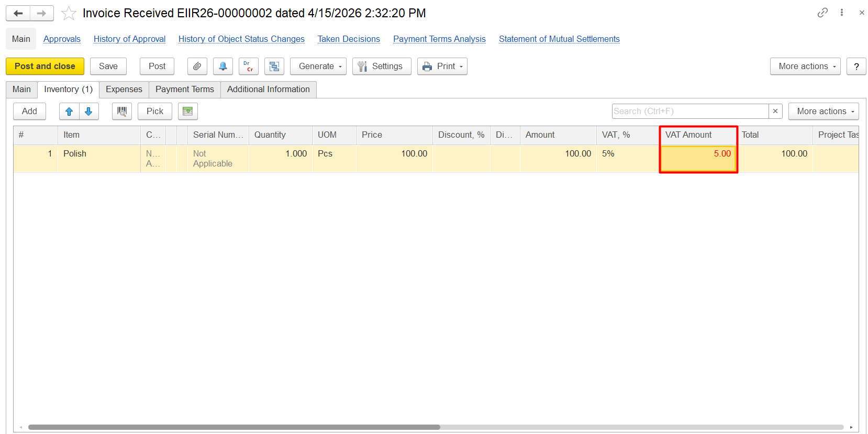The image size is (868, 434).
Task: Move row down with blue arrow
Action: 88,112
